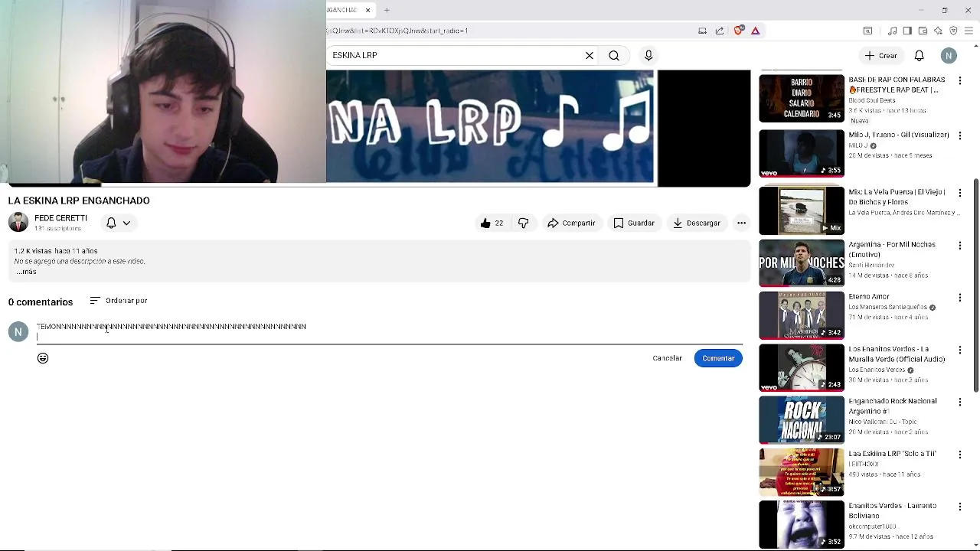Image resolution: width=980 pixels, height=551 pixels.
Task: Open Los Enanitos Verdes La Muralla Verde thumbnail
Action: [x=802, y=367]
